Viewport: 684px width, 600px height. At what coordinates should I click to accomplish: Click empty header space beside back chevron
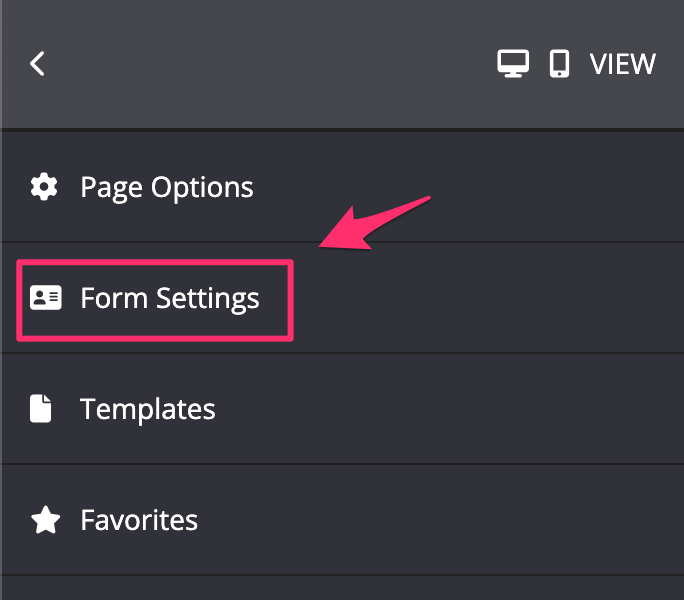[262, 64]
